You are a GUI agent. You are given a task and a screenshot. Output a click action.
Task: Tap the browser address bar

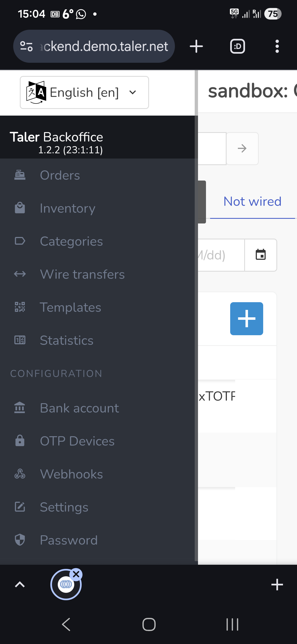tap(94, 46)
